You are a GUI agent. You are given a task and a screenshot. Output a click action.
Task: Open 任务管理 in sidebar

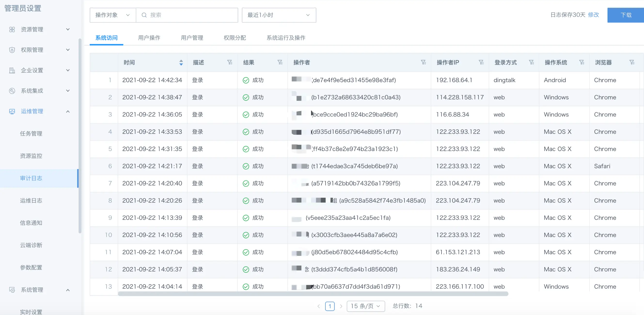(x=31, y=134)
